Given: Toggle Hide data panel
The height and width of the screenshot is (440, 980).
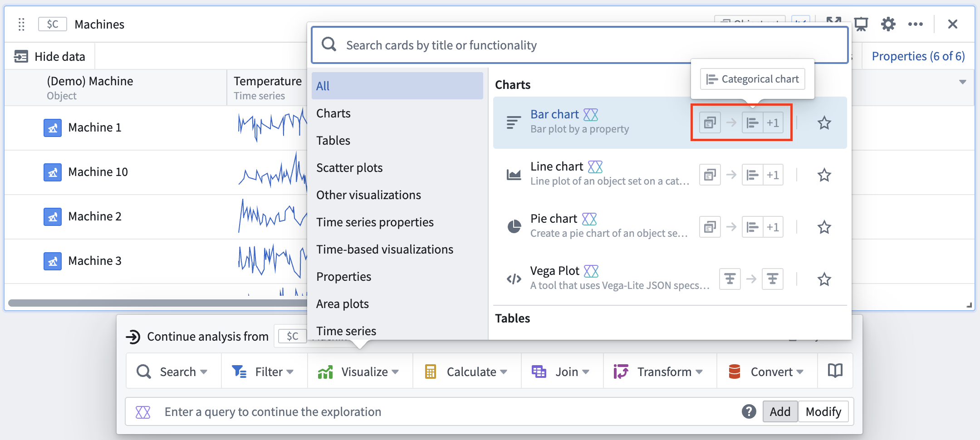Looking at the screenshot, I should pyautogui.click(x=50, y=56).
